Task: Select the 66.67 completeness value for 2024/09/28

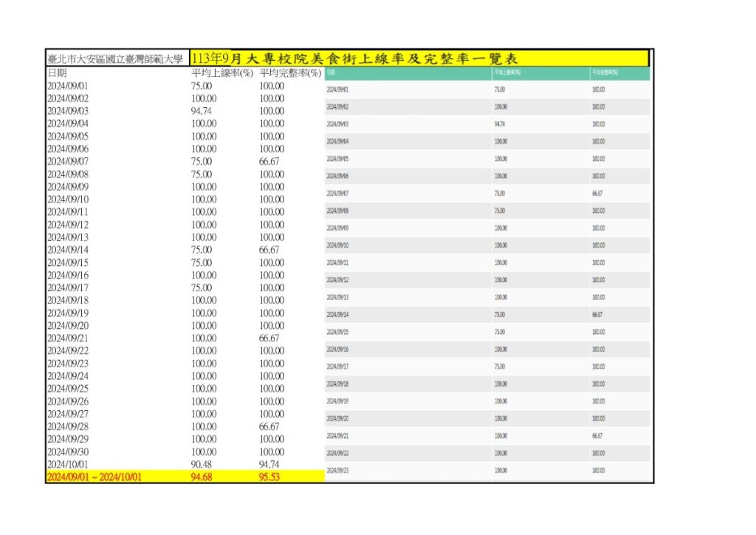Action: [269, 427]
